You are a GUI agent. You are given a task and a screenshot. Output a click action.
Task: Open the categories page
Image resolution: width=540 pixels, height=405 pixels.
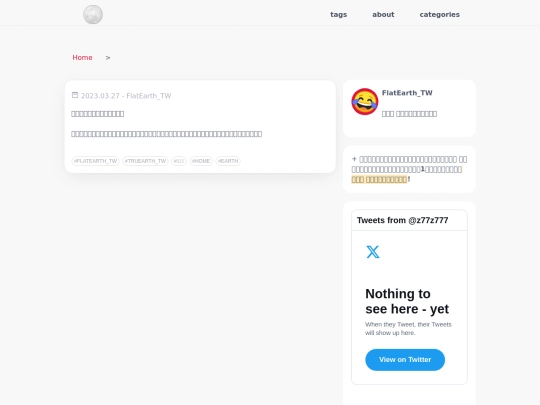[439, 14]
